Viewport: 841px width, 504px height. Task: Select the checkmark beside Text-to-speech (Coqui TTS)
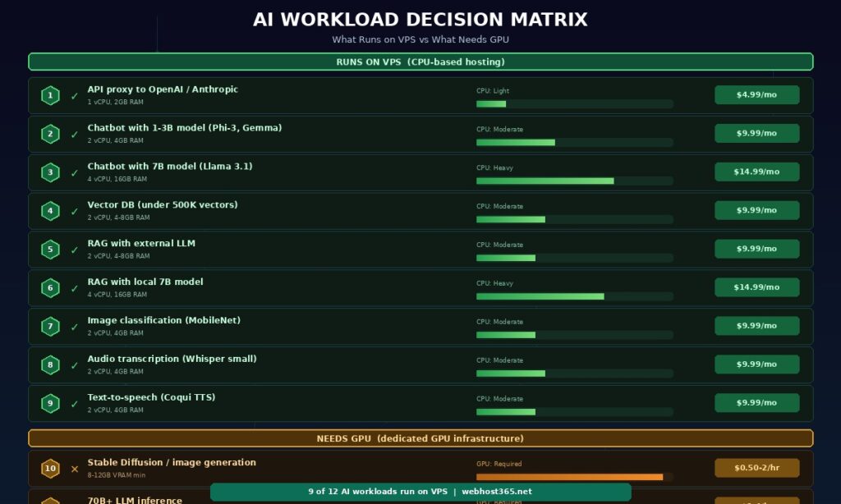tap(74, 403)
